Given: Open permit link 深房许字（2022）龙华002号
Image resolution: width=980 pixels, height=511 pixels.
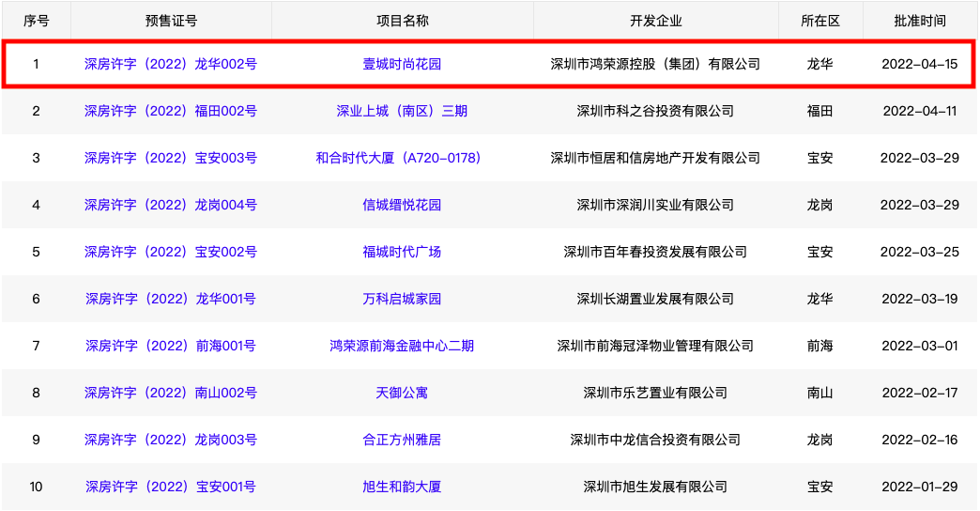Looking at the screenshot, I should (171, 64).
